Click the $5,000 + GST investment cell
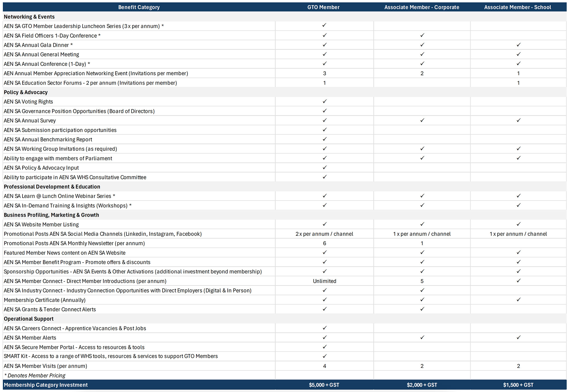The height and width of the screenshot is (392, 570). [324, 385]
